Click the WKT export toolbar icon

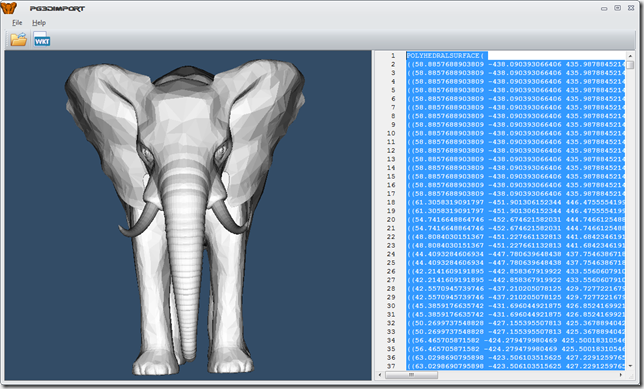[42, 39]
